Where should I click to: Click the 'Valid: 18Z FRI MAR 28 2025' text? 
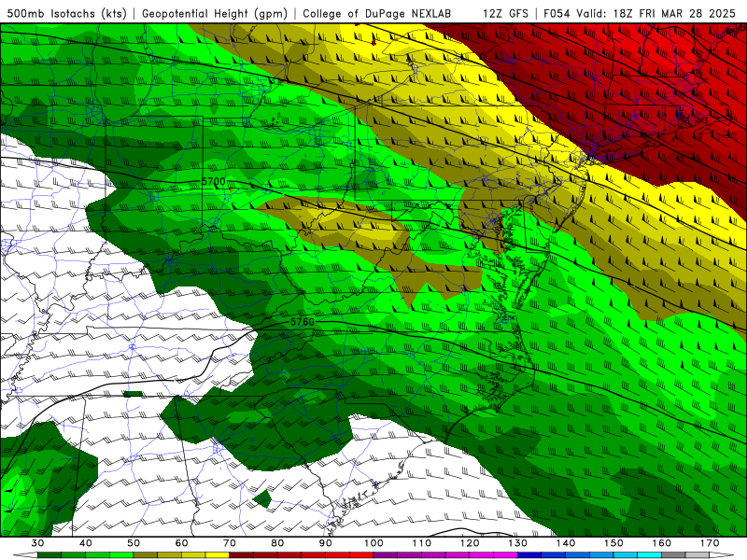click(x=655, y=13)
